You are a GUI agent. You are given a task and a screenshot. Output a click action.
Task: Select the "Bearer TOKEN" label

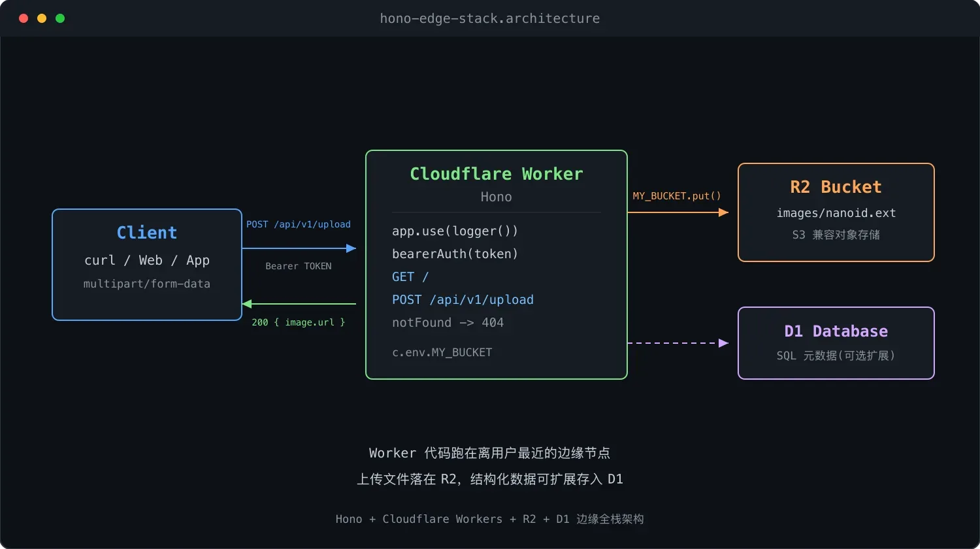299,266
